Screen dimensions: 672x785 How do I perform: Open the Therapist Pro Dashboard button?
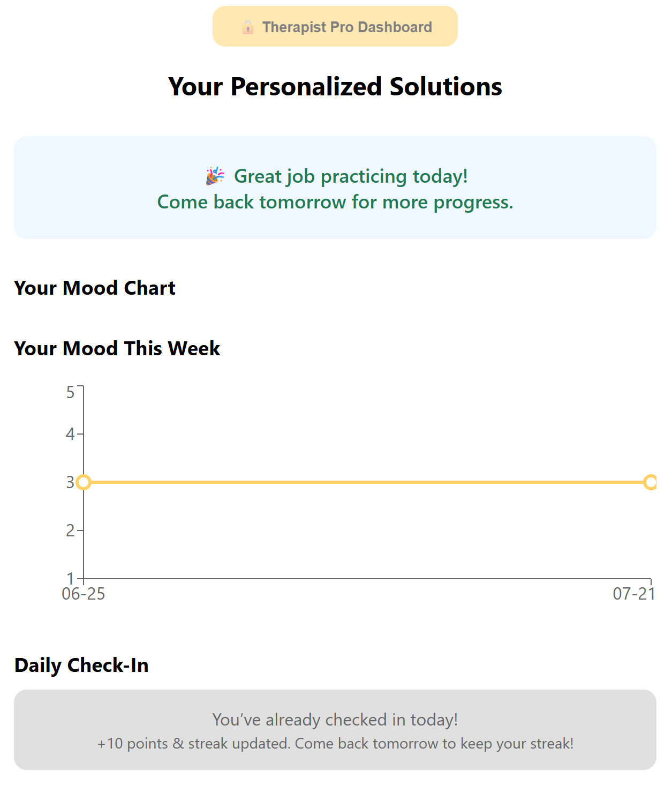point(335,26)
